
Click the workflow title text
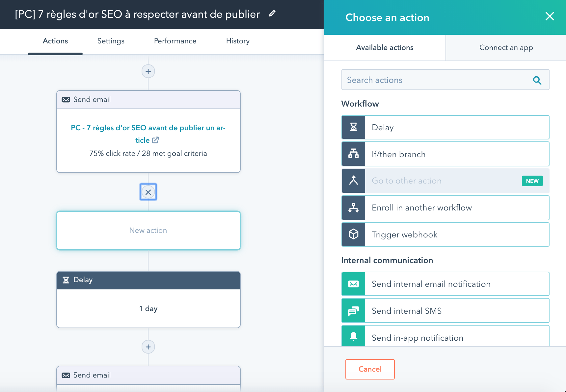click(137, 14)
